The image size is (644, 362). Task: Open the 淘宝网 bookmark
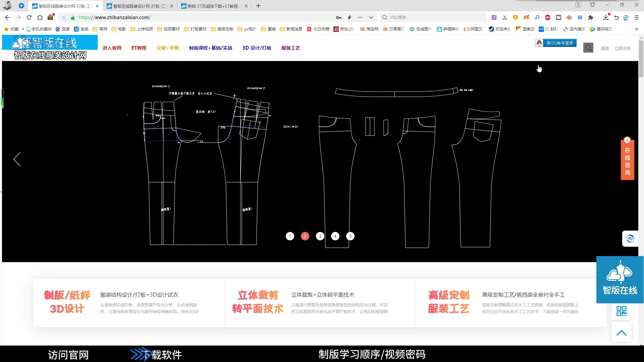[369, 29]
